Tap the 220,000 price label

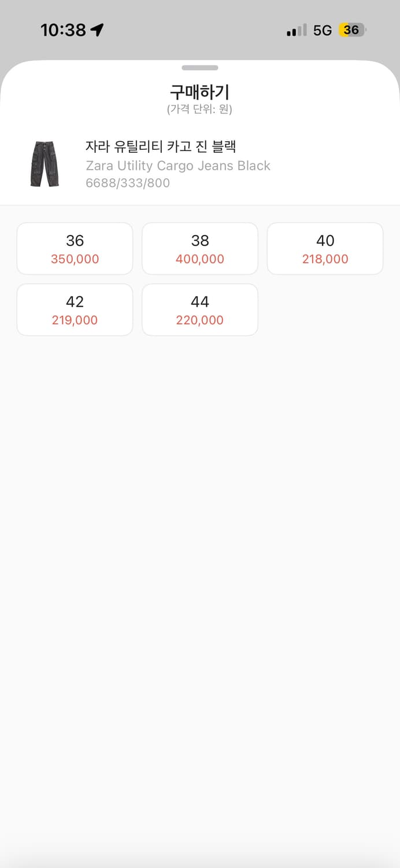pos(200,321)
